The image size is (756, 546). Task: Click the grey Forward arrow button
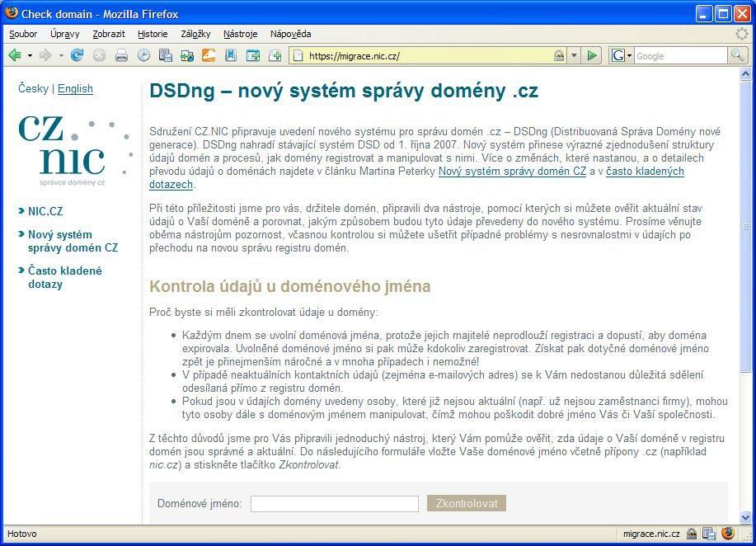45,55
